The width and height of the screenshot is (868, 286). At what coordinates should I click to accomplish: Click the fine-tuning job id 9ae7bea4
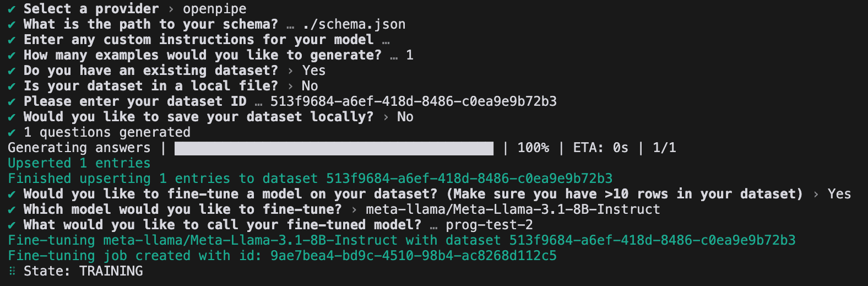pyautogui.click(x=413, y=256)
